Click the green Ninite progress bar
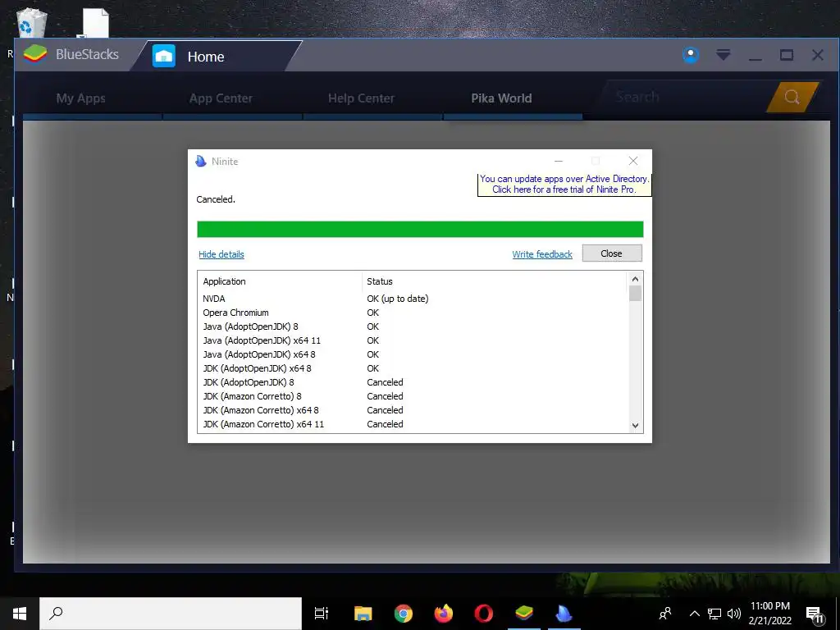 click(x=420, y=230)
